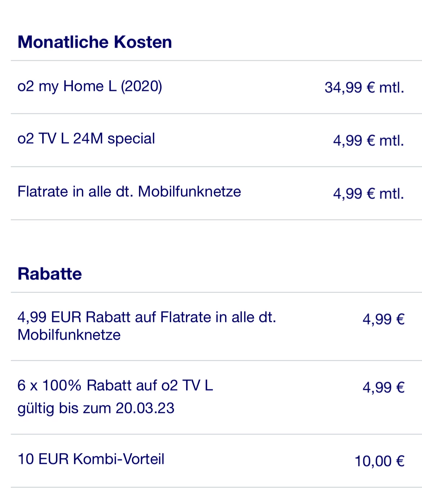Click the monthly price of o2 TV L 24M special
422x504 pixels.
368,140
